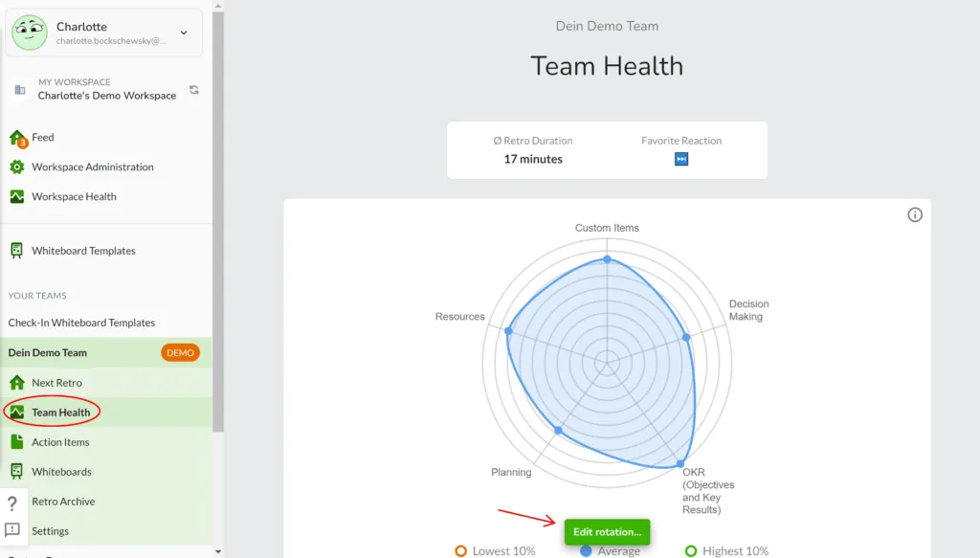Click the Next Retro house icon
The width and height of the screenshot is (980, 558).
pyautogui.click(x=17, y=383)
